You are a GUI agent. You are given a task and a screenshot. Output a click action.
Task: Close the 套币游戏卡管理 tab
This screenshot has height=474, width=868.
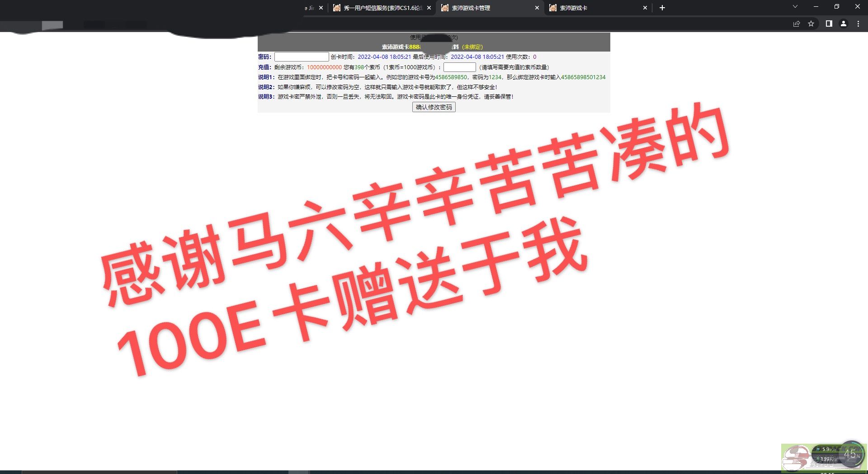click(x=537, y=8)
